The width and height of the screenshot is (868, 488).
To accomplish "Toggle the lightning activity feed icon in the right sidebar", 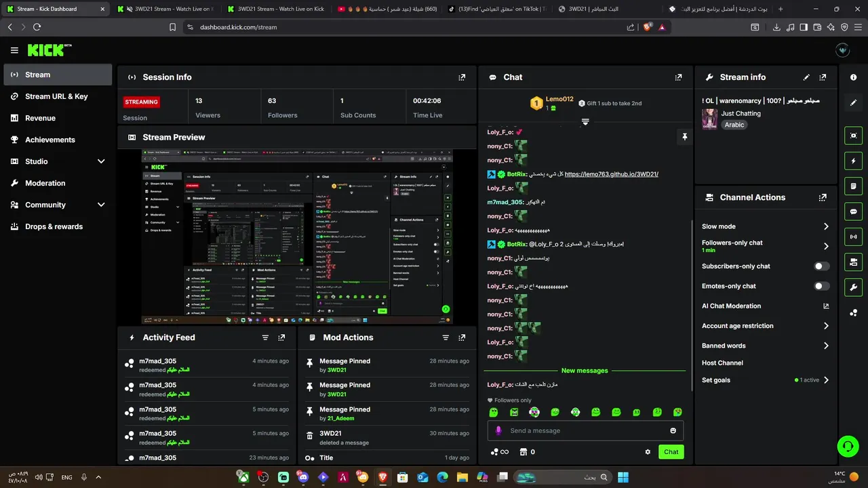I will point(853,161).
